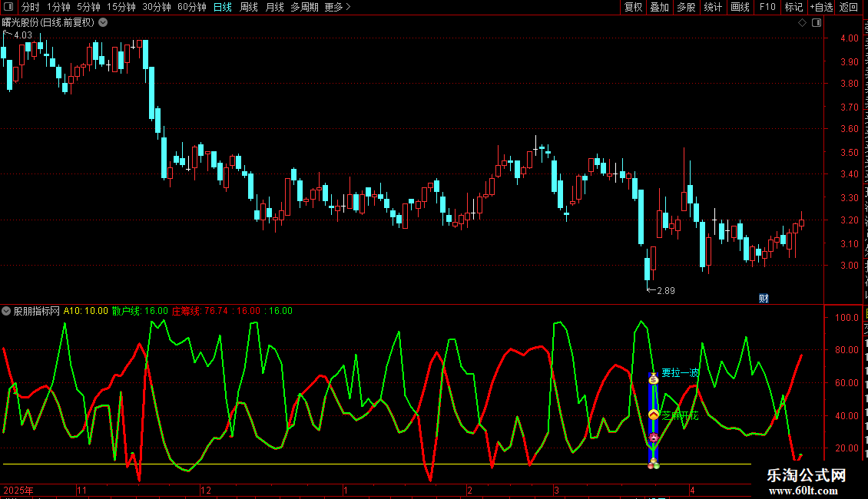Click the 要拉一波 money bag signal icon

click(x=654, y=378)
